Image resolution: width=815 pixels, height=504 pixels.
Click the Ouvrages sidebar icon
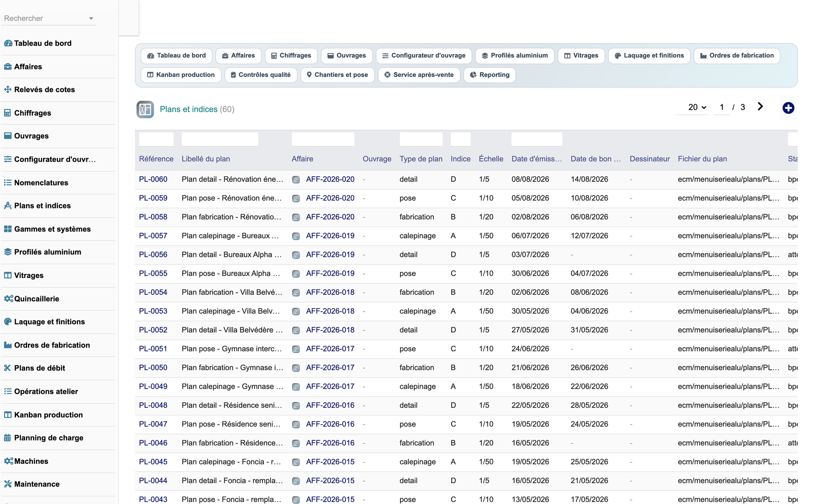(8, 136)
